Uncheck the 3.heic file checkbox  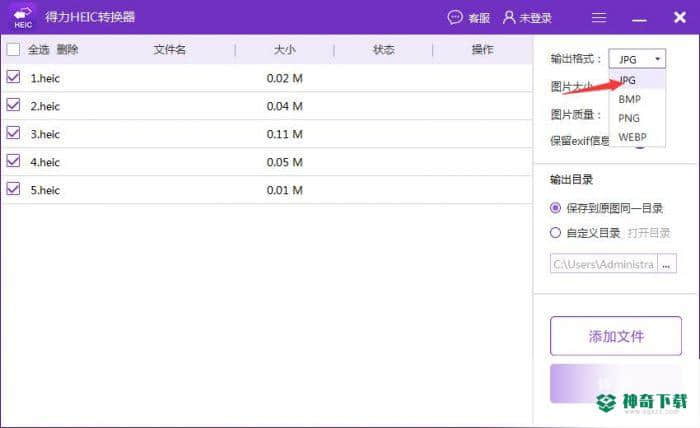tap(13, 133)
